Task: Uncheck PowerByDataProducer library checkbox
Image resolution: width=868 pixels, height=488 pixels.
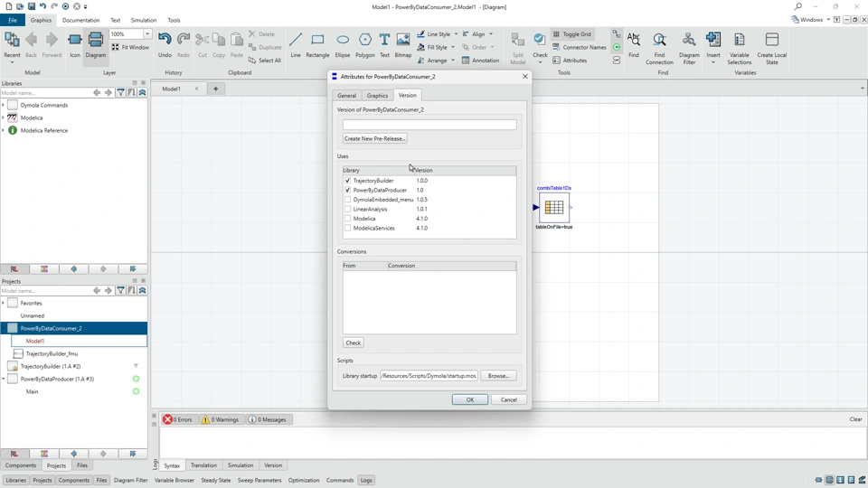Action: pos(347,190)
